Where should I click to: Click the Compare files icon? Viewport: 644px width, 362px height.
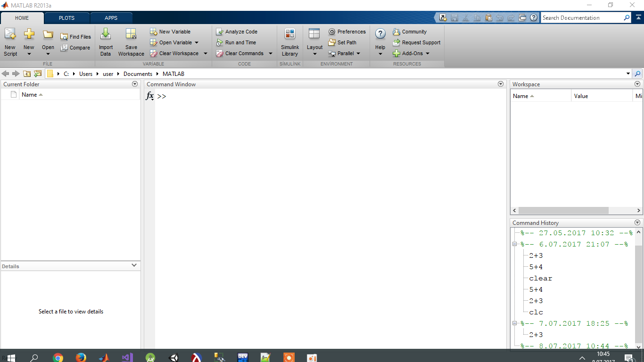point(64,48)
